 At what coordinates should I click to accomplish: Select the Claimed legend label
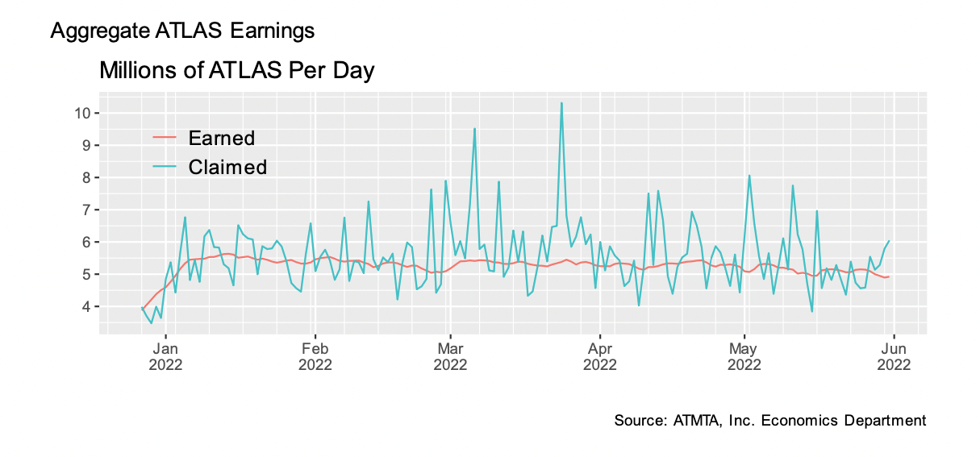pyautogui.click(x=227, y=167)
